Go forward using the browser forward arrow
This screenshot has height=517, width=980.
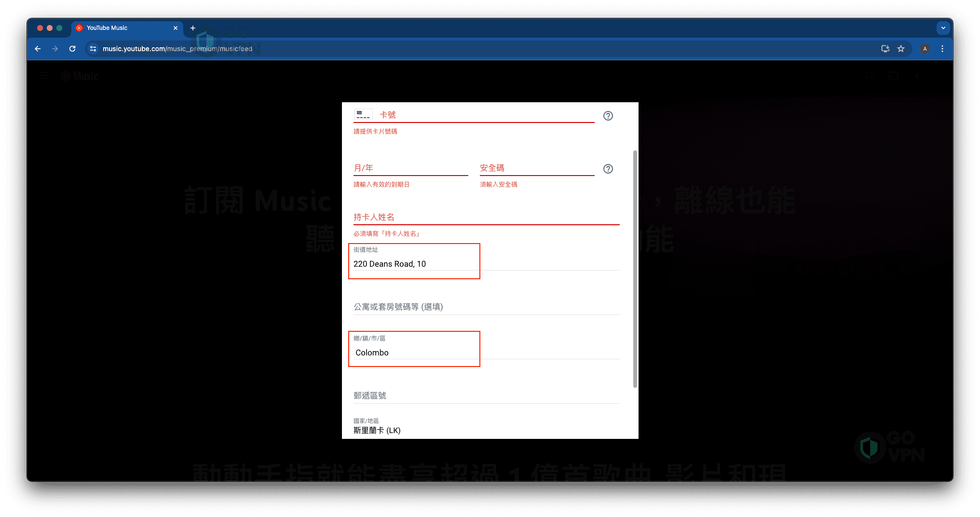click(x=55, y=49)
